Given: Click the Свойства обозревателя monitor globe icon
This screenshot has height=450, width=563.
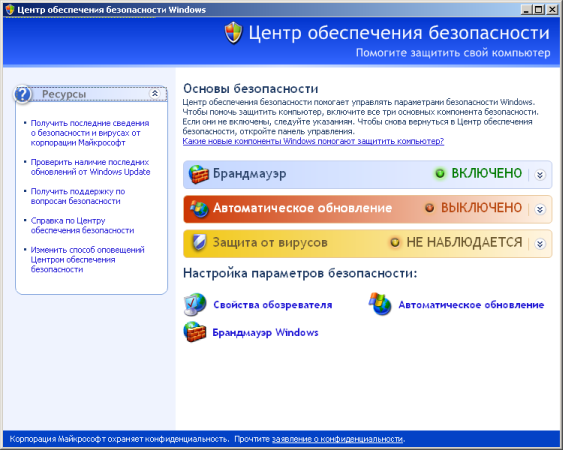Looking at the screenshot, I should (x=195, y=305).
